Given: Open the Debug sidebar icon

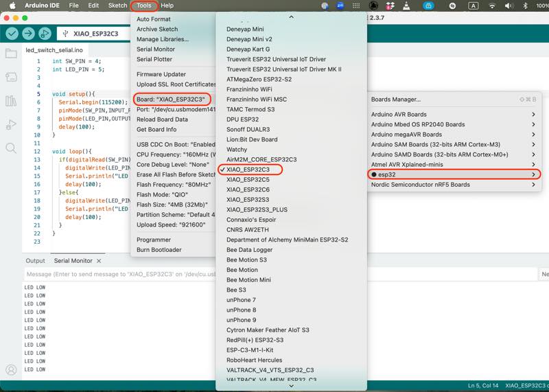Looking at the screenshot, I should [11, 124].
